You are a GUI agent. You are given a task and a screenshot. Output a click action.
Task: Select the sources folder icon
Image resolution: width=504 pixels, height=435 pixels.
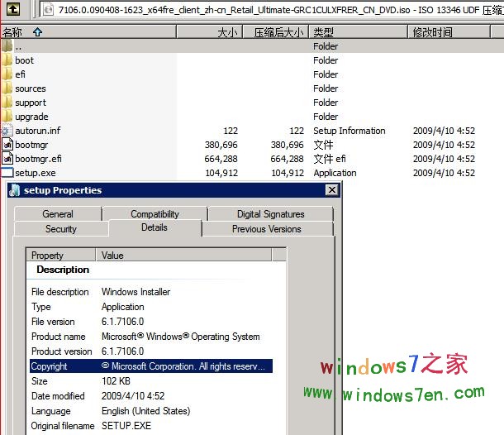(x=7, y=88)
